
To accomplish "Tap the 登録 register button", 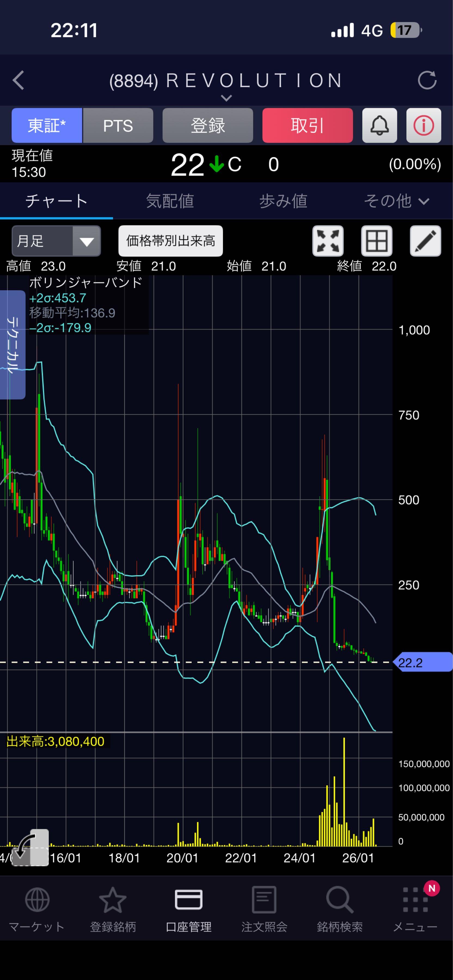I will click(x=208, y=125).
